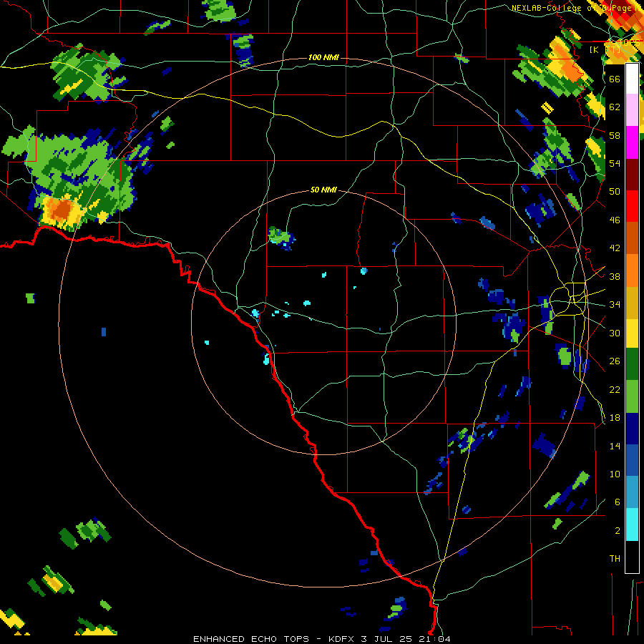The height and width of the screenshot is (644, 644).
Task: Click the '100 NMI' range ring label
Action: pyautogui.click(x=323, y=57)
